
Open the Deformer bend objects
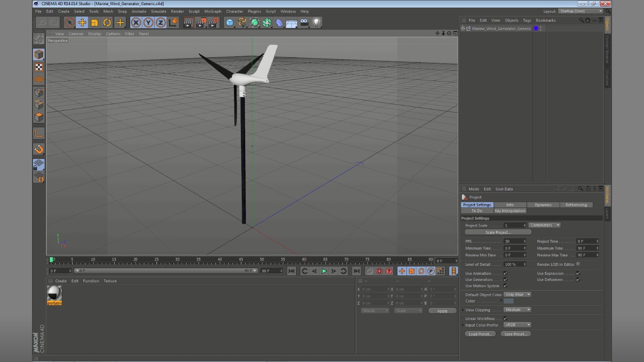pos(279,22)
